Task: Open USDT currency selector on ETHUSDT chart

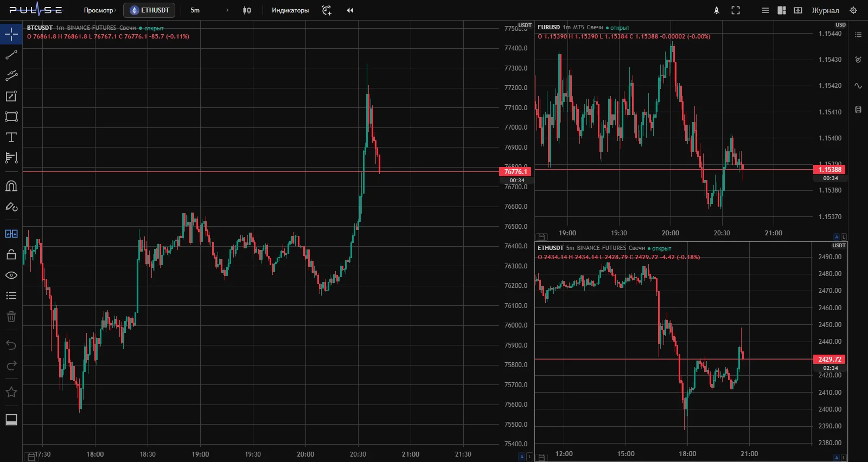Action: coord(839,246)
